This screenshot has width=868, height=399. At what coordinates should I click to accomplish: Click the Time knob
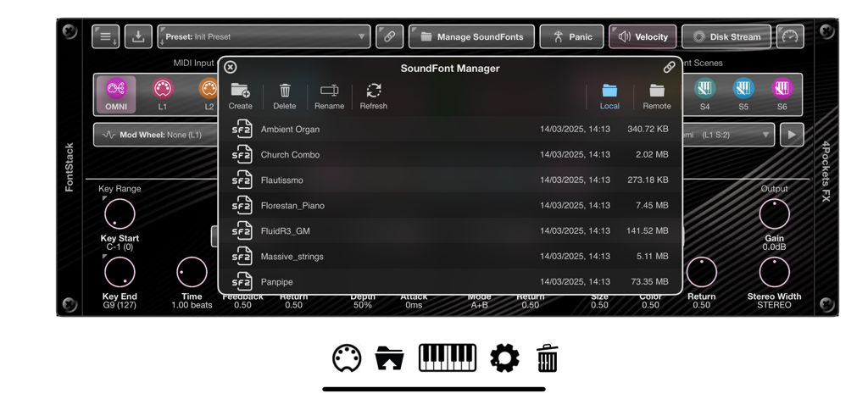pyautogui.click(x=192, y=272)
